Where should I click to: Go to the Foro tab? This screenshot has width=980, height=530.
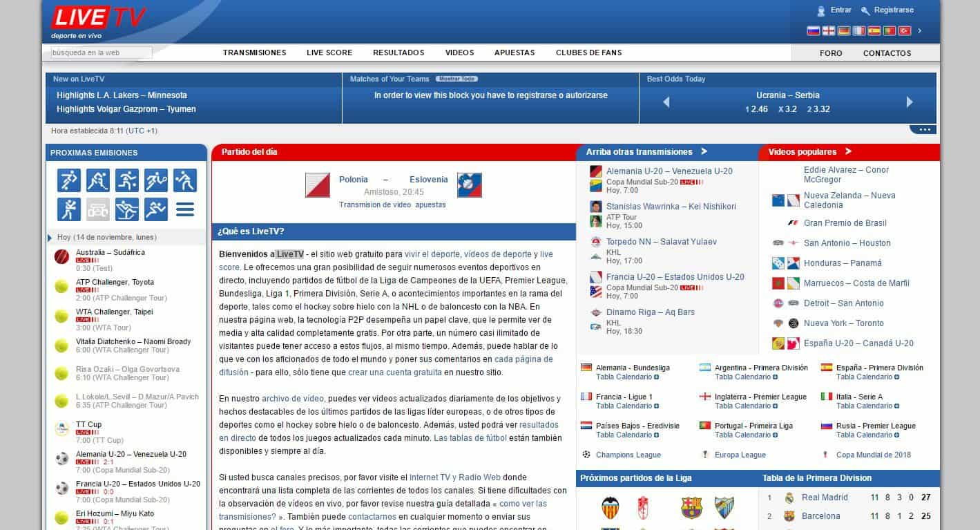(831, 53)
